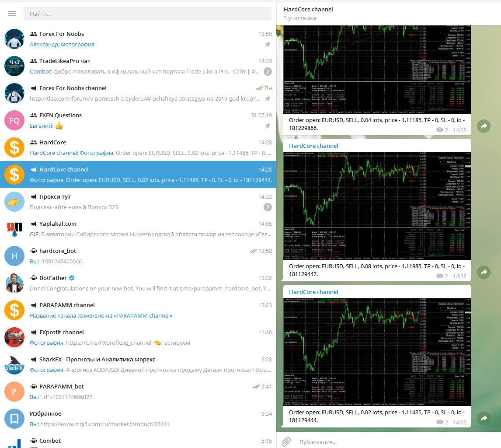Open the hardcore_bot conversation
501x448 pixels.
(x=138, y=256)
